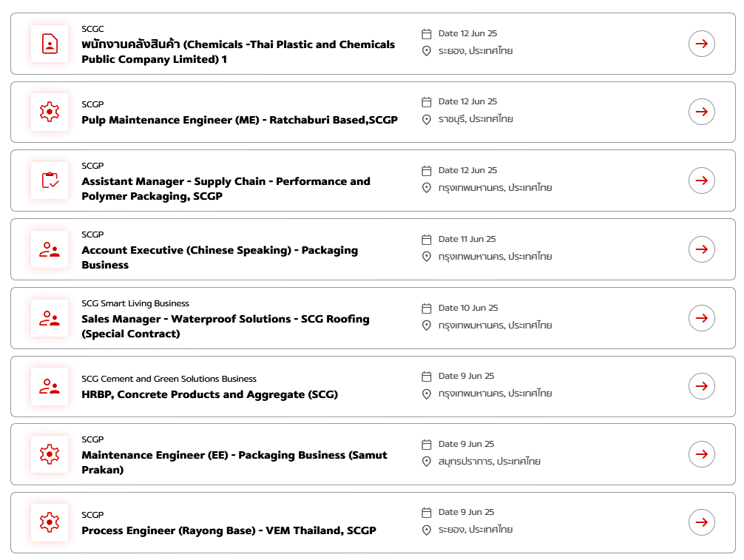Click the person document icon for SCGC job
This screenshot has width=744, height=560.
[x=50, y=44]
